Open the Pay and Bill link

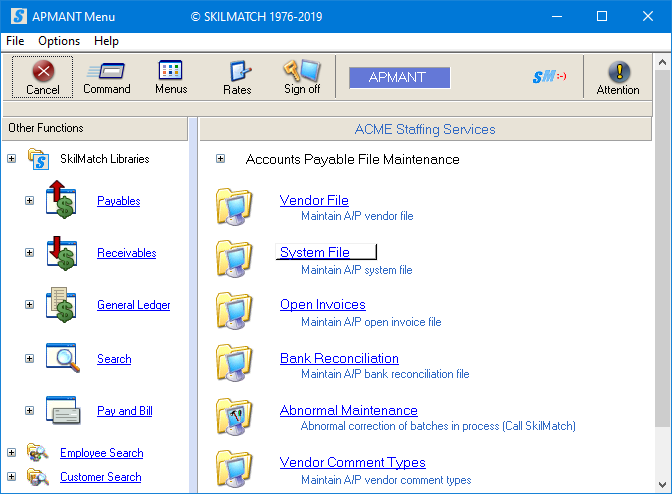point(125,411)
